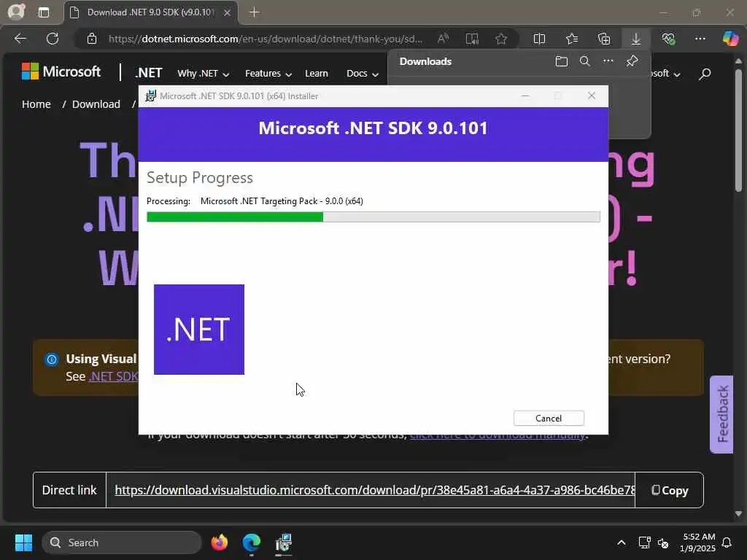Open the site information lock icon
747x560 pixels.
92,39
